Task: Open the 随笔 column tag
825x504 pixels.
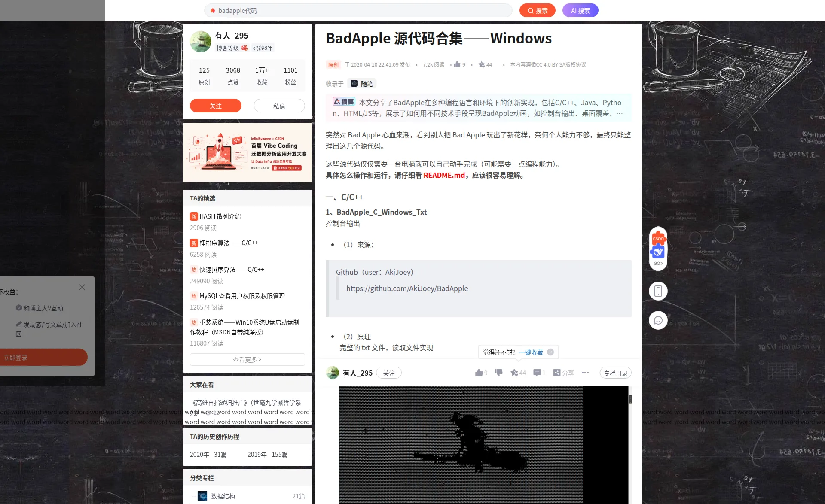Action: pyautogui.click(x=362, y=84)
